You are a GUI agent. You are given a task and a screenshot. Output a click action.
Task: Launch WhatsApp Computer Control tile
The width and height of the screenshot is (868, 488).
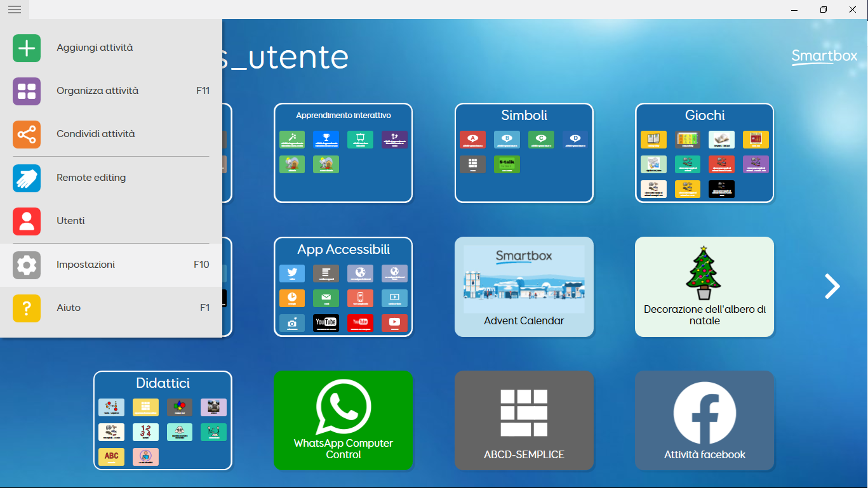click(344, 421)
